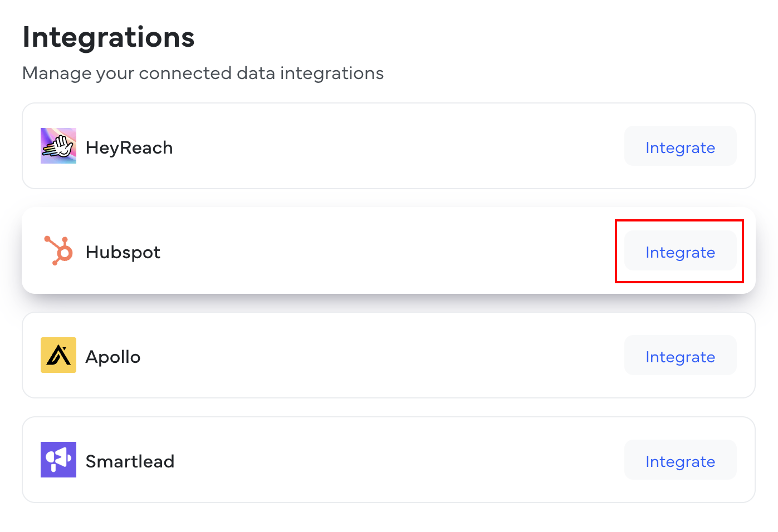Click empty middle area of HeyReach card
Viewport: 778px width, 532px height.
point(390,146)
